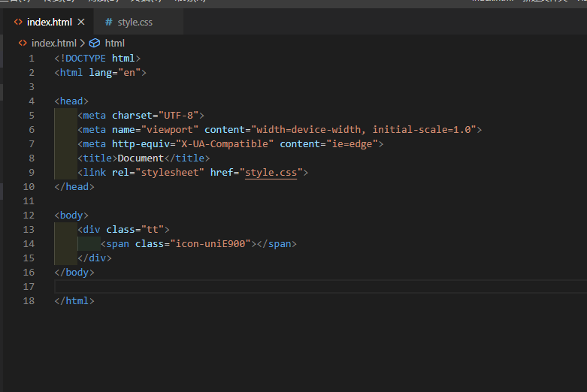Click the closing html tag on line 18
This screenshot has height=392, width=587.
point(74,300)
